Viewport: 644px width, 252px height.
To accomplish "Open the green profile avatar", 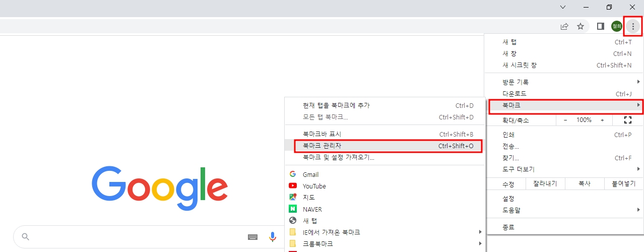I will pyautogui.click(x=617, y=26).
